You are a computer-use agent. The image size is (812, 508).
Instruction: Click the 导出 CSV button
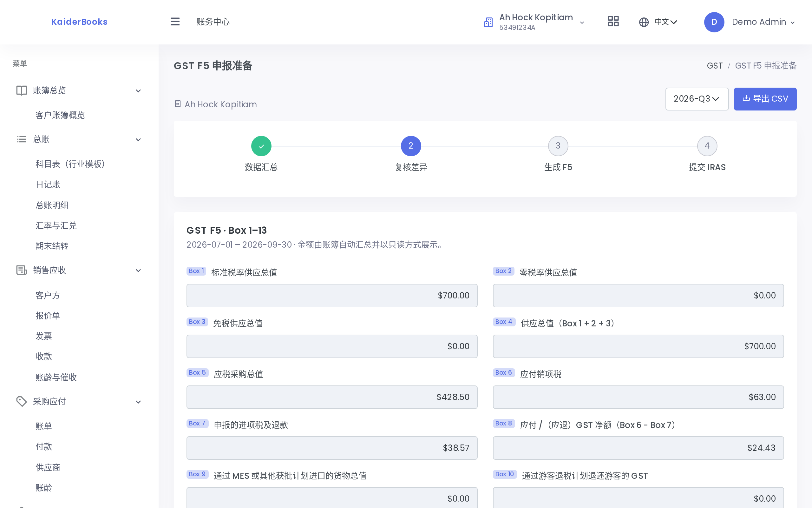(765, 99)
